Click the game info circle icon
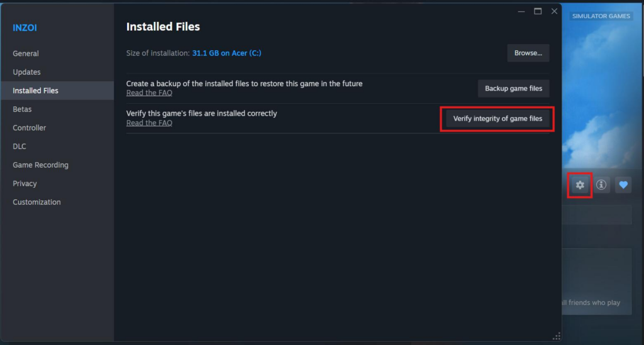 coord(601,185)
